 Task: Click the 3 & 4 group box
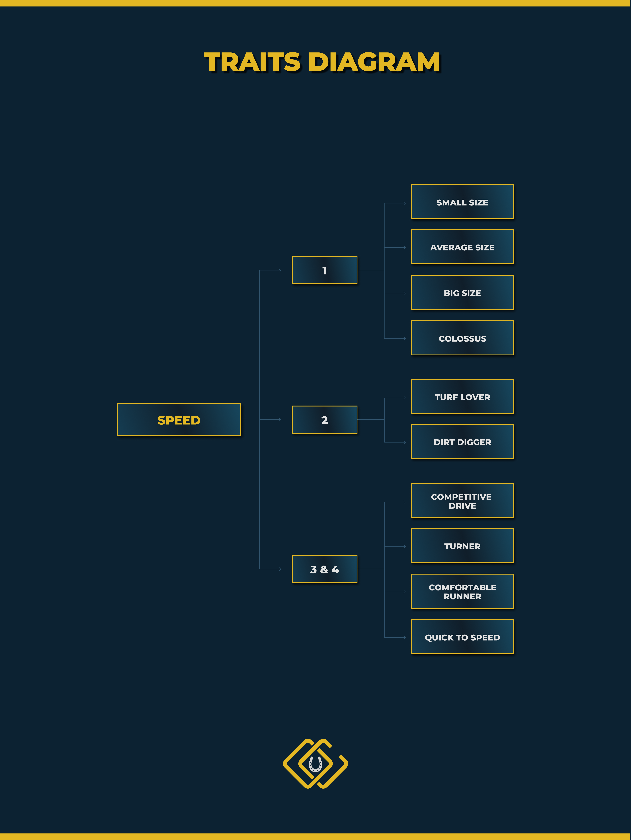click(x=324, y=569)
